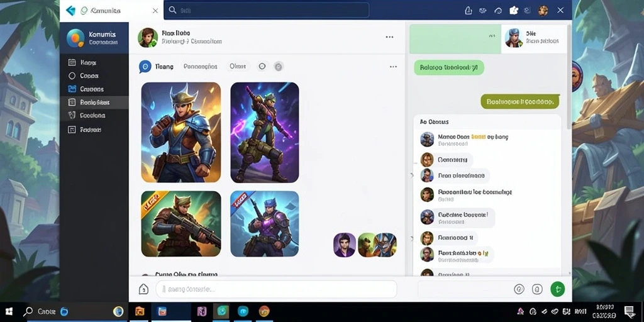Click the blue masked member avatar

click(x=386, y=245)
